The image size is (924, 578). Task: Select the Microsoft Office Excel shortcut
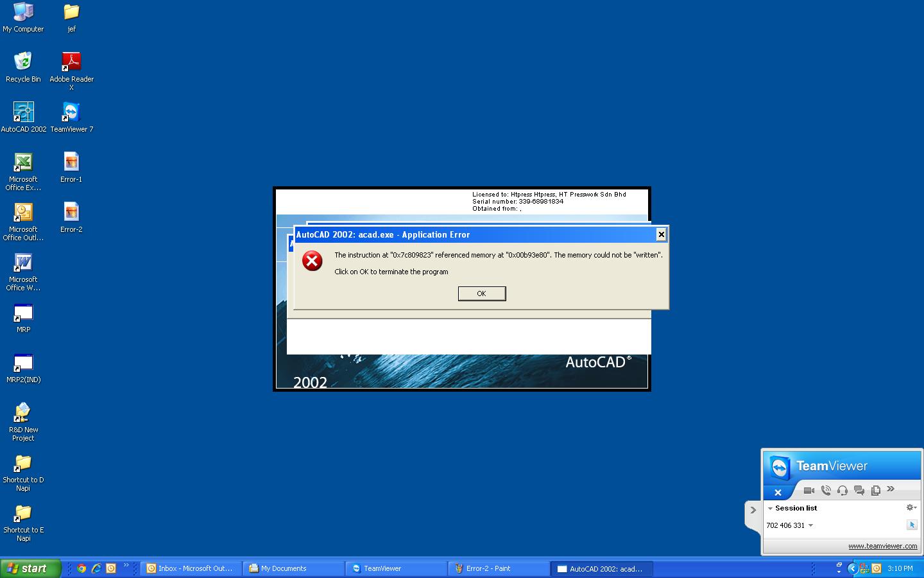(x=23, y=171)
